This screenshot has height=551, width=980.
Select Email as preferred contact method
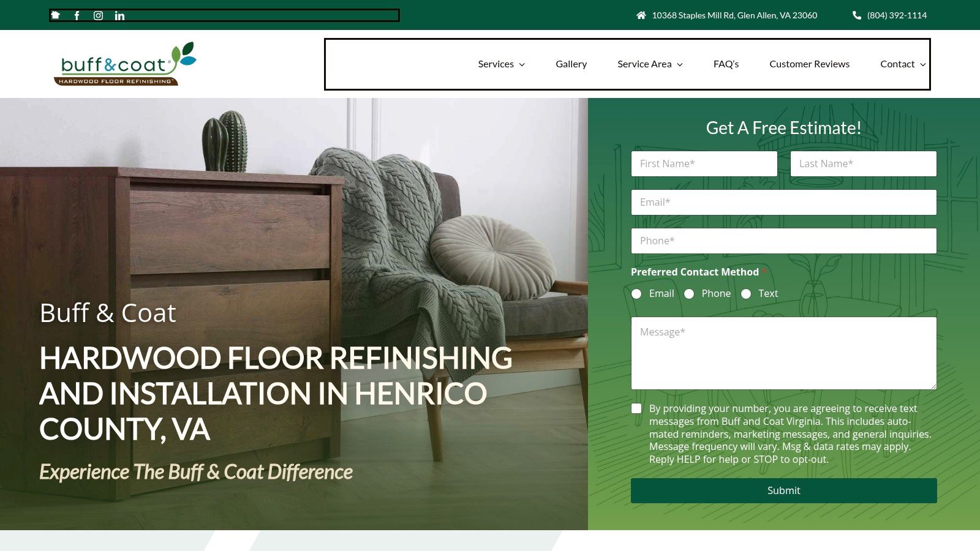tap(636, 294)
